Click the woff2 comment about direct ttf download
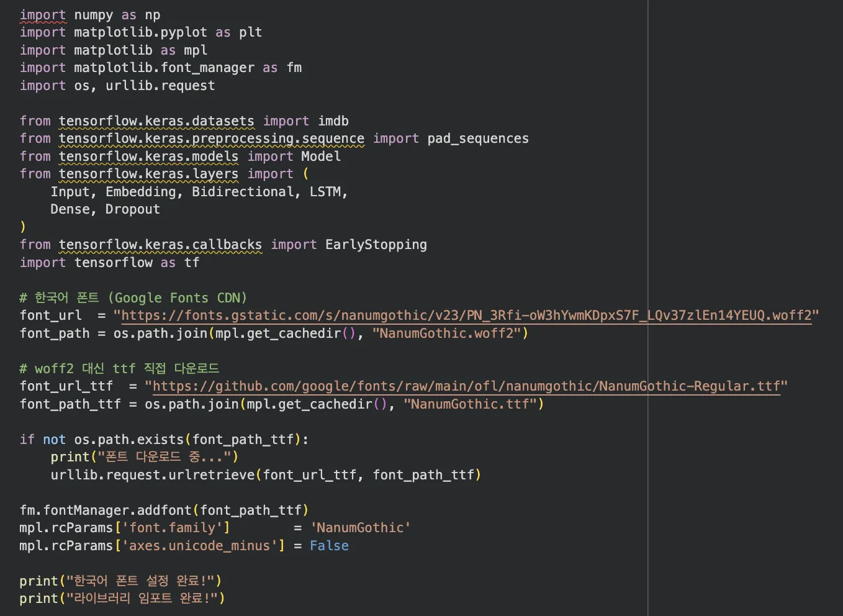This screenshot has height=616, width=843. tap(120, 369)
